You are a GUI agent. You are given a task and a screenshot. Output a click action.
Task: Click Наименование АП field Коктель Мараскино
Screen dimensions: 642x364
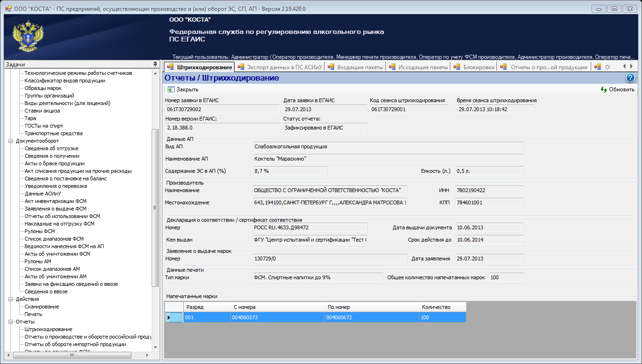[x=388, y=159]
